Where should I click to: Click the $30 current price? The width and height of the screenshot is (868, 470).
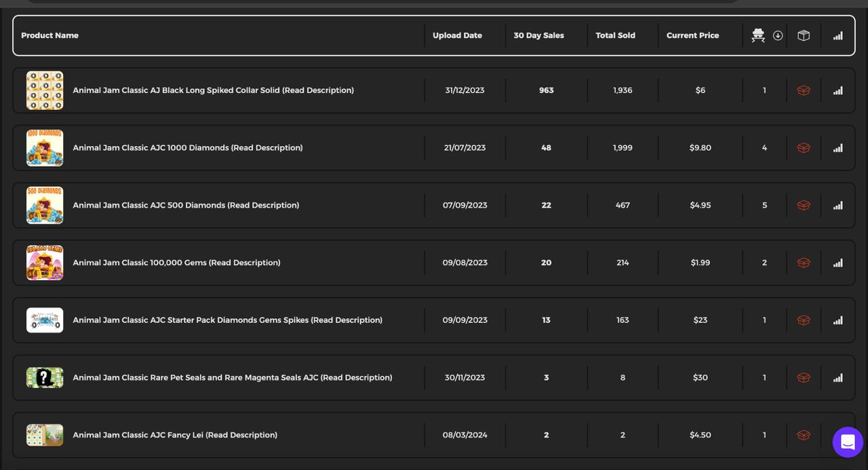701,378
